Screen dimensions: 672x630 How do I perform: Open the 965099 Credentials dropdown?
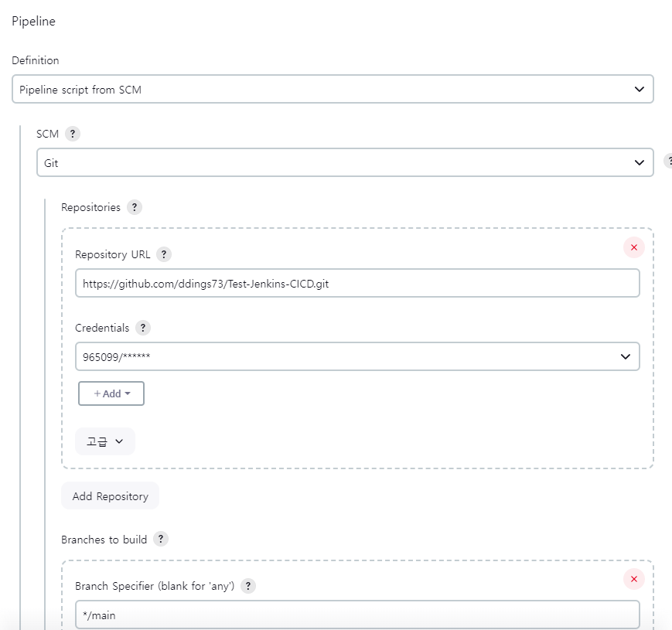coord(356,356)
